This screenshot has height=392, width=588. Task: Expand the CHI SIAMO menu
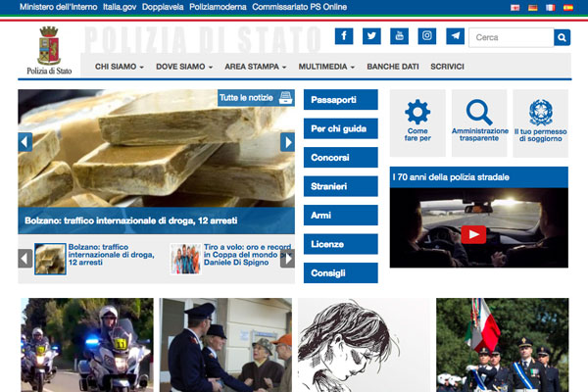(x=119, y=67)
